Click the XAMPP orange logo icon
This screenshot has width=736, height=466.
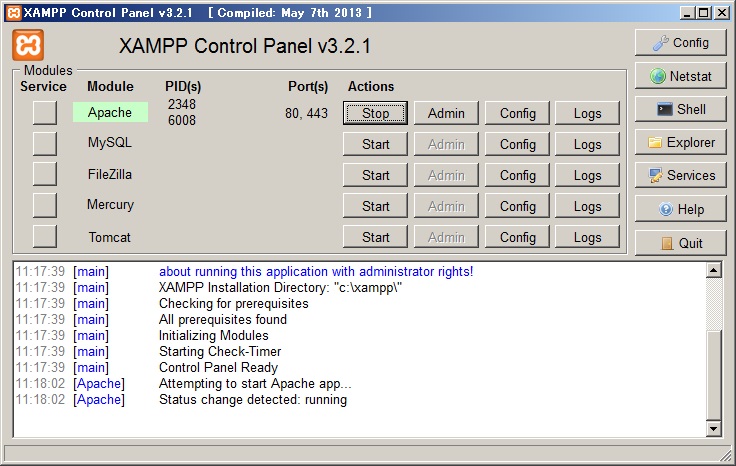tap(27, 46)
